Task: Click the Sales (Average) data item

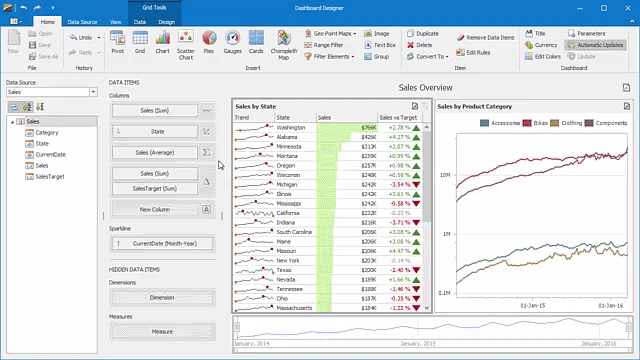Action: (155, 152)
